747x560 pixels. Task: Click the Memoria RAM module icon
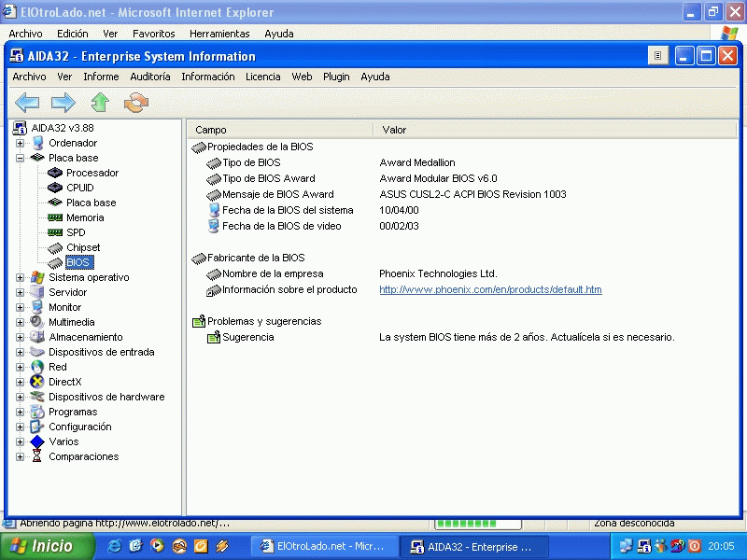55,217
